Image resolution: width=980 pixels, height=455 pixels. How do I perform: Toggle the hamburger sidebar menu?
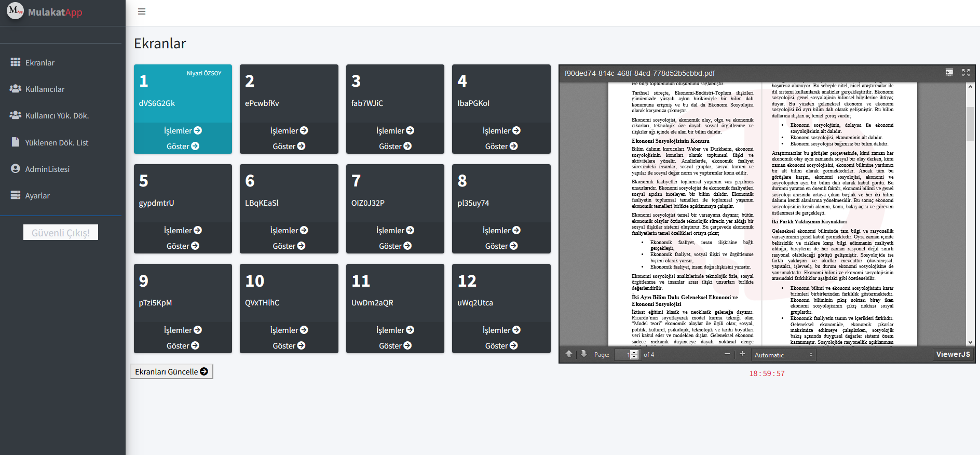click(142, 11)
